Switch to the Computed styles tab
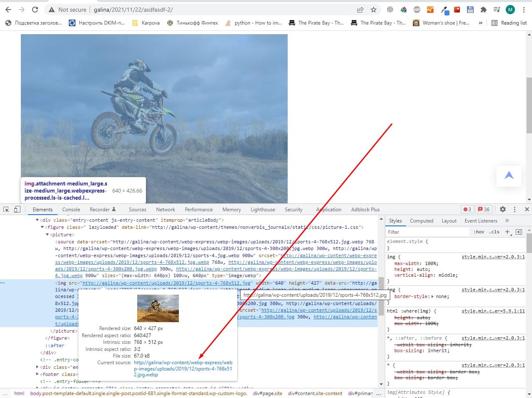The image size is (532, 398). point(422,220)
